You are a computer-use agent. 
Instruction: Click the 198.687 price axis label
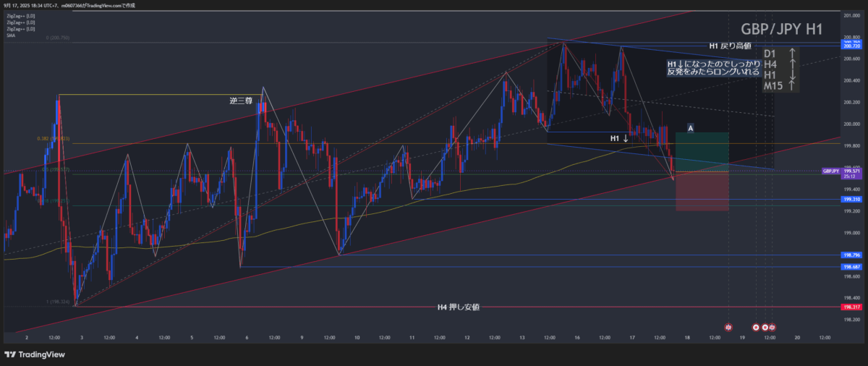coord(851,267)
